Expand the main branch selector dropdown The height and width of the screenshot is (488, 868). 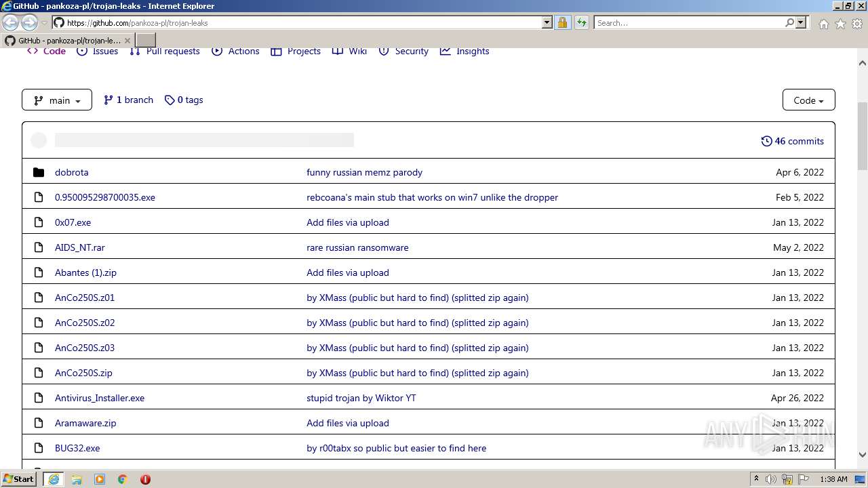57,100
